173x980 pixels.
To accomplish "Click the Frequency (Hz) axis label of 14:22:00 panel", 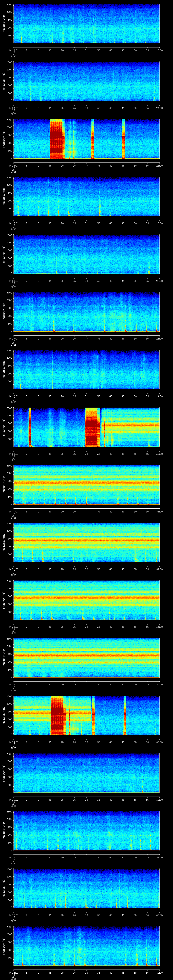I will (4, 24).
